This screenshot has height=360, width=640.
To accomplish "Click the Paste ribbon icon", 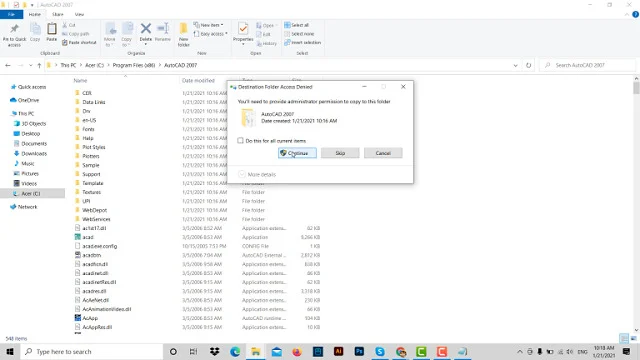I will point(51,29).
